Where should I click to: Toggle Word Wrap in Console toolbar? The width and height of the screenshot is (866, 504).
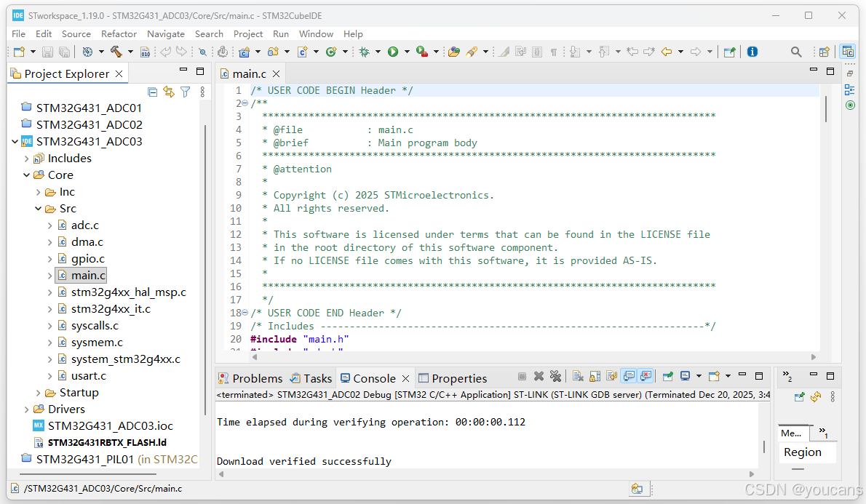pos(611,377)
